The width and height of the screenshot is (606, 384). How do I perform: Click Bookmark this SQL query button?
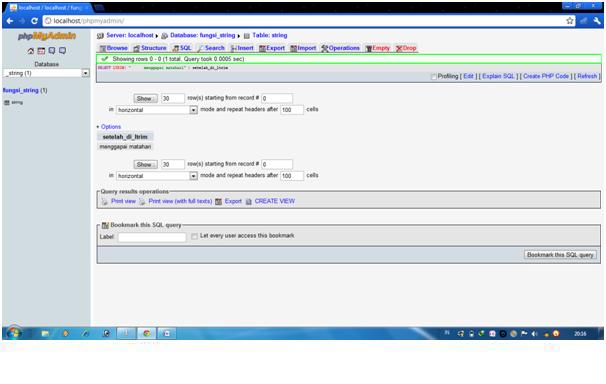[560, 255]
